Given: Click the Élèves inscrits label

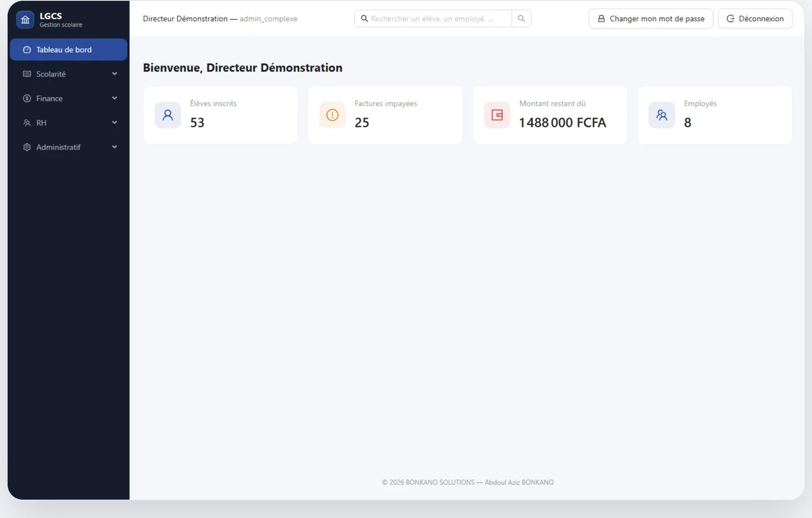Looking at the screenshot, I should [x=213, y=104].
